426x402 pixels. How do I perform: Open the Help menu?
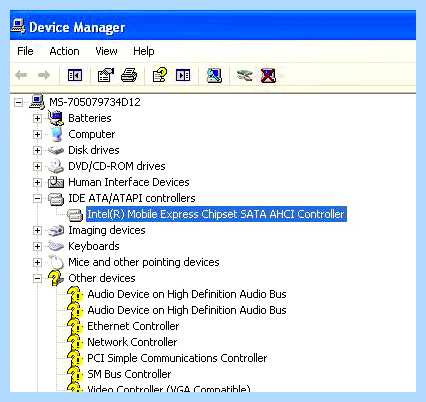point(144,51)
